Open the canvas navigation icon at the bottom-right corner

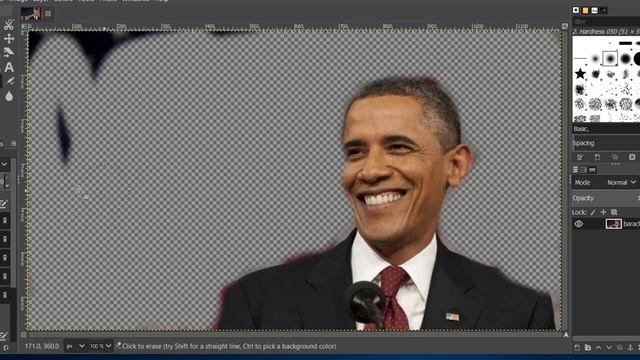pyautogui.click(x=566, y=334)
